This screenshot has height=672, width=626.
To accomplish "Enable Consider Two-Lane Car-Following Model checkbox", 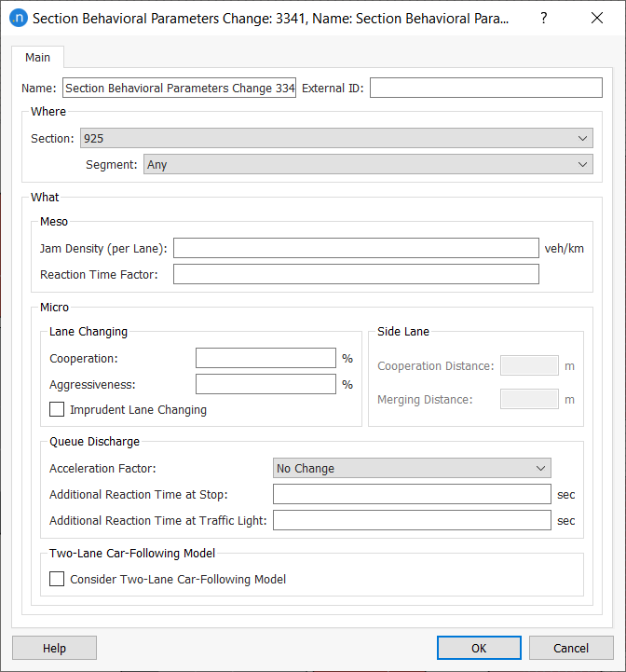I will (x=57, y=579).
